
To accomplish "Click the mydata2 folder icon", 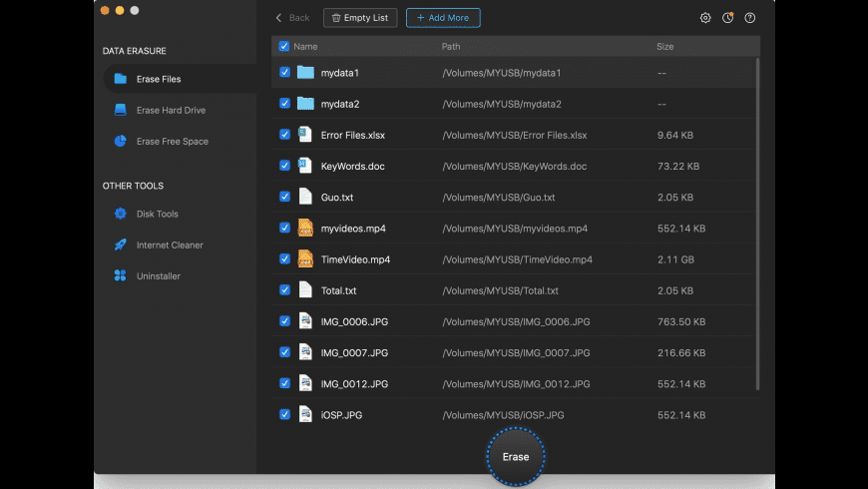I will tap(305, 103).
